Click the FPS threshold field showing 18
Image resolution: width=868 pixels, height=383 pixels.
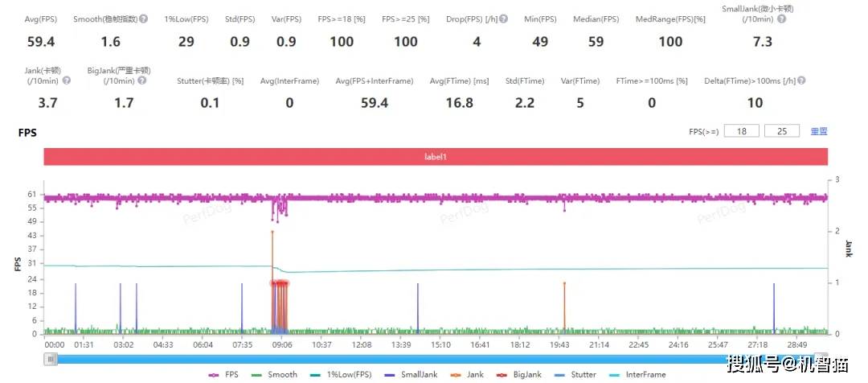click(741, 131)
